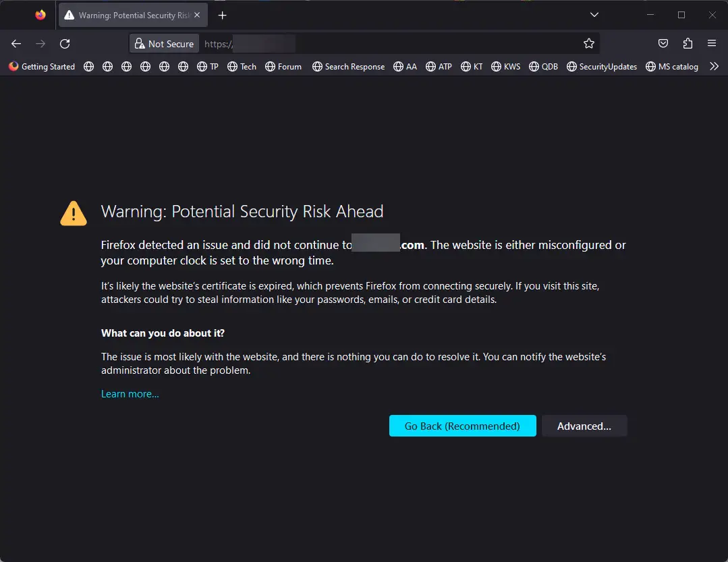Screen dimensions: 728x562
Task: Click the "Warning: Potential Security Risk Ahead" title
Action: coord(242,211)
